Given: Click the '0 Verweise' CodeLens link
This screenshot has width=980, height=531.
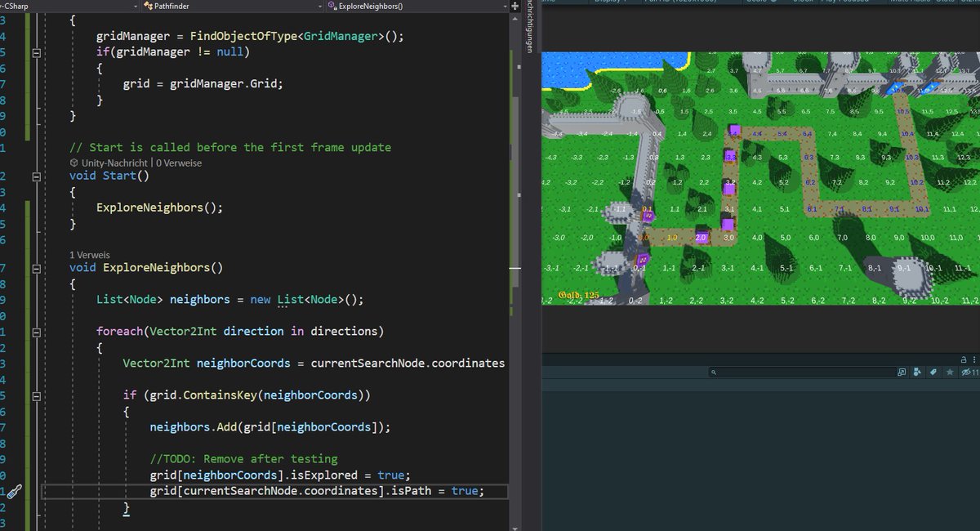Looking at the screenshot, I should tap(179, 163).
